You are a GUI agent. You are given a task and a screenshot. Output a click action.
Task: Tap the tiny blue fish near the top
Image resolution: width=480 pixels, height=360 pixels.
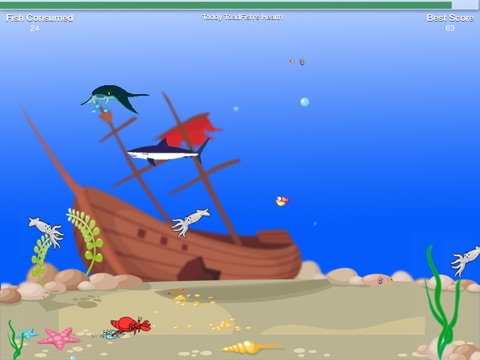[x=302, y=62]
